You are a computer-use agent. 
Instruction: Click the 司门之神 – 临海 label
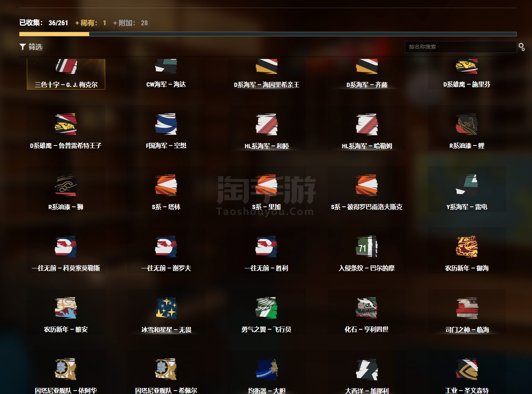point(467,330)
